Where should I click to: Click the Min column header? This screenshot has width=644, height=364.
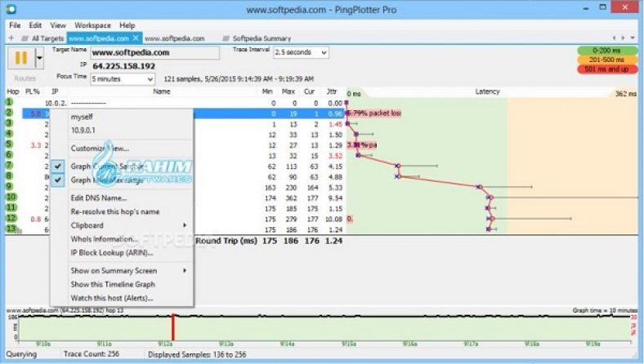pyautogui.click(x=267, y=91)
